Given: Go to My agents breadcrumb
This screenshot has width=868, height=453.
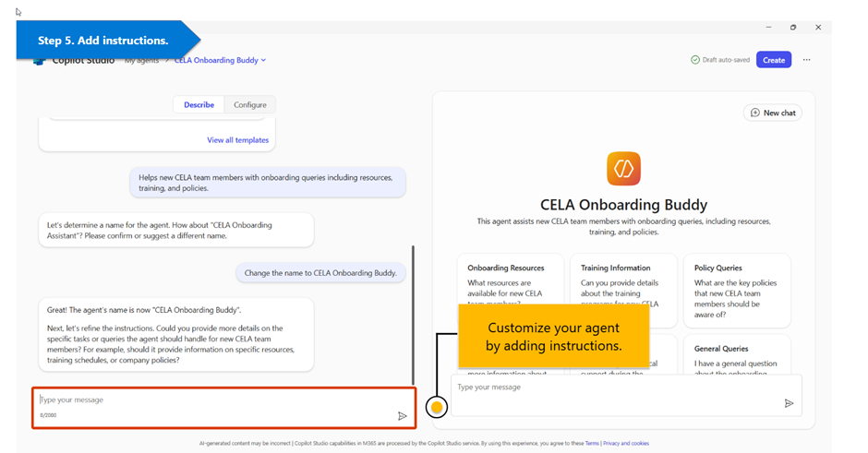Looking at the screenshot, I should click(x=141, y=60).
